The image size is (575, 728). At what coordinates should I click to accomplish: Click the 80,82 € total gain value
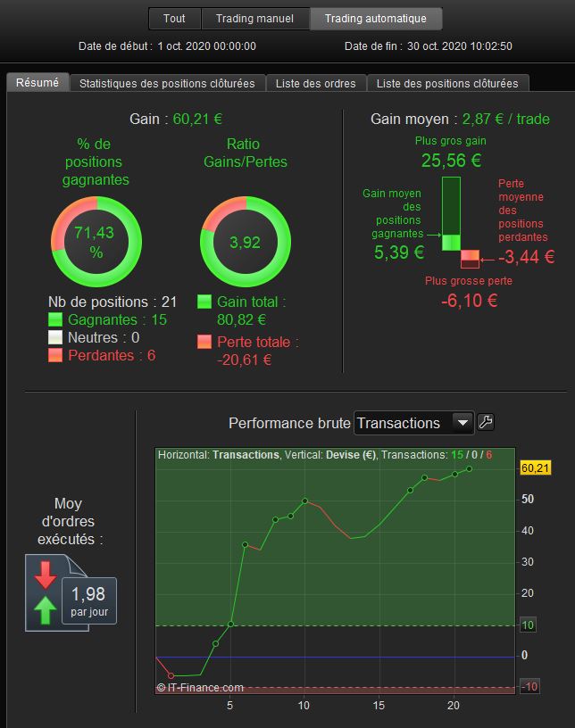click(x=242, y=319)
